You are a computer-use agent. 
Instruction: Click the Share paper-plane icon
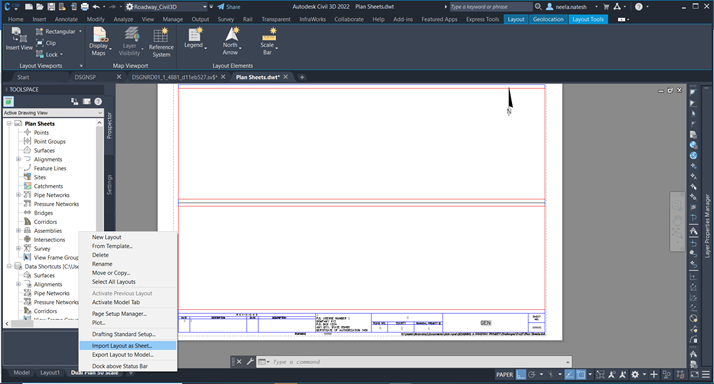(x=221, y=7)
